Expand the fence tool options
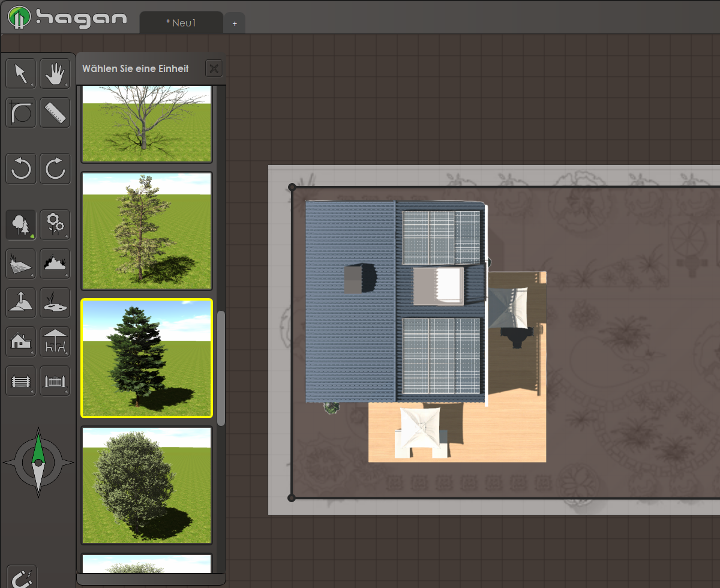 [x=21, y=380]
